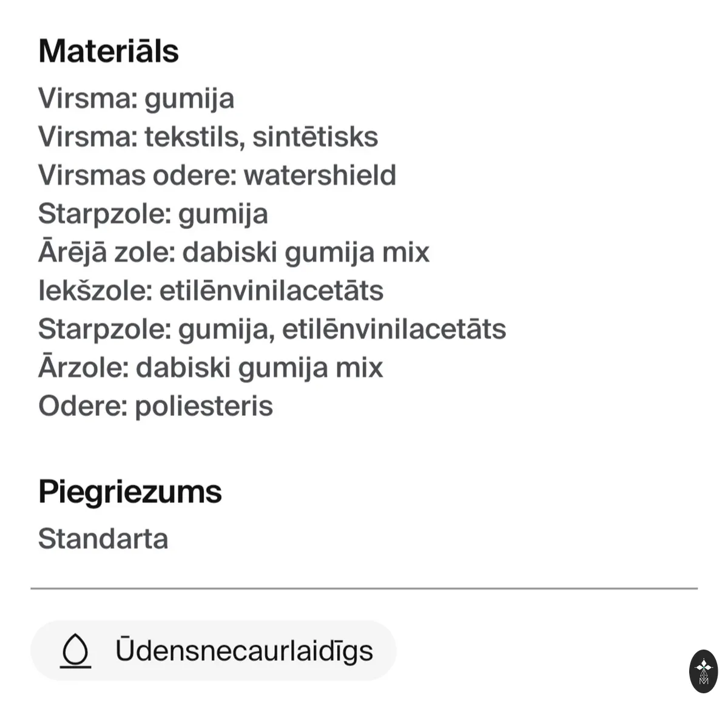Viewport: 728px width, 703px height.
Task: Click the Piegriezums heading
Action: [130, 492]
